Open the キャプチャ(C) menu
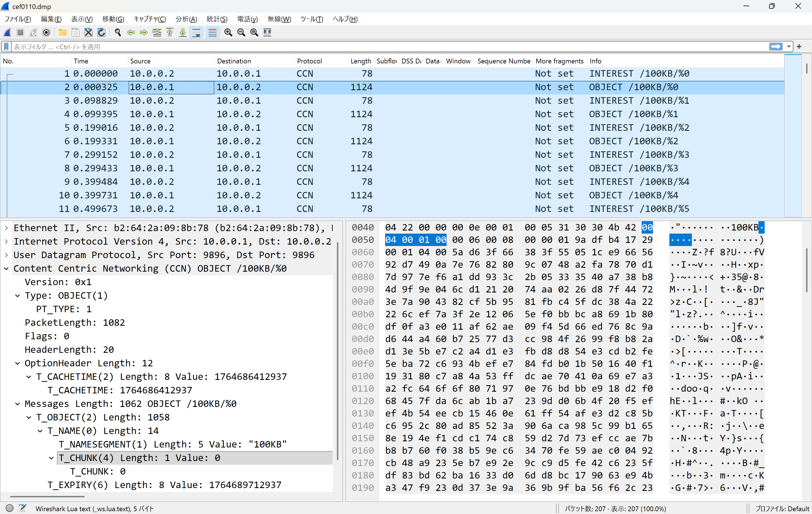The image size is (812, 514). coord(150,19)
